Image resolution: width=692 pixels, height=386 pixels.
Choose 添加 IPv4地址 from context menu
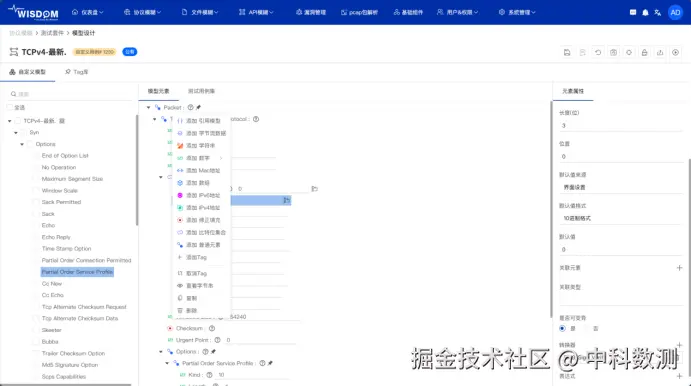click(x=202, y=207)
